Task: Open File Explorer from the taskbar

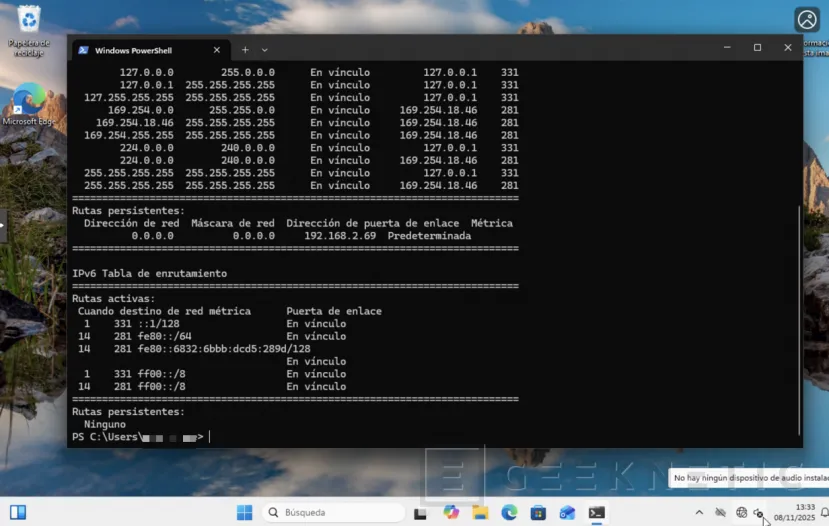Action: point(480,512)
